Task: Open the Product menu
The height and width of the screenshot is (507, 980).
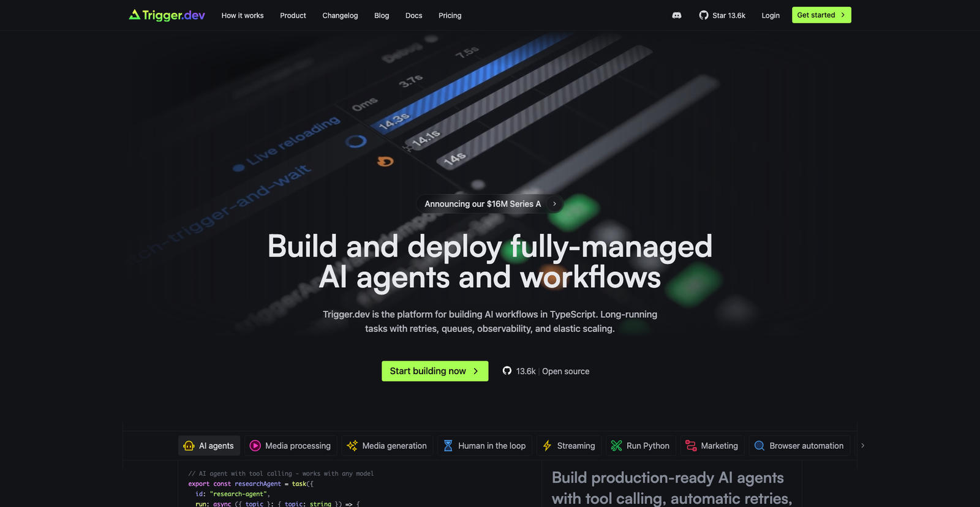Action: tap(293, 15)
